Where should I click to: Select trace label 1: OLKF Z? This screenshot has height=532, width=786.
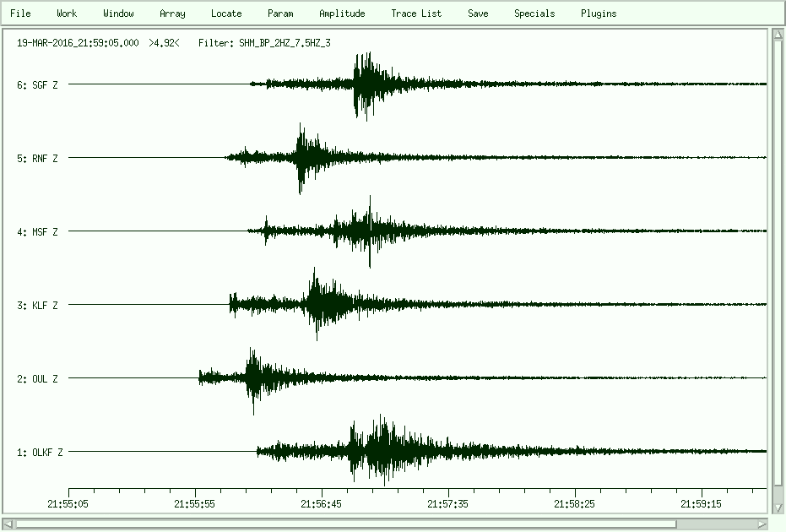click(x=40, y=453)
